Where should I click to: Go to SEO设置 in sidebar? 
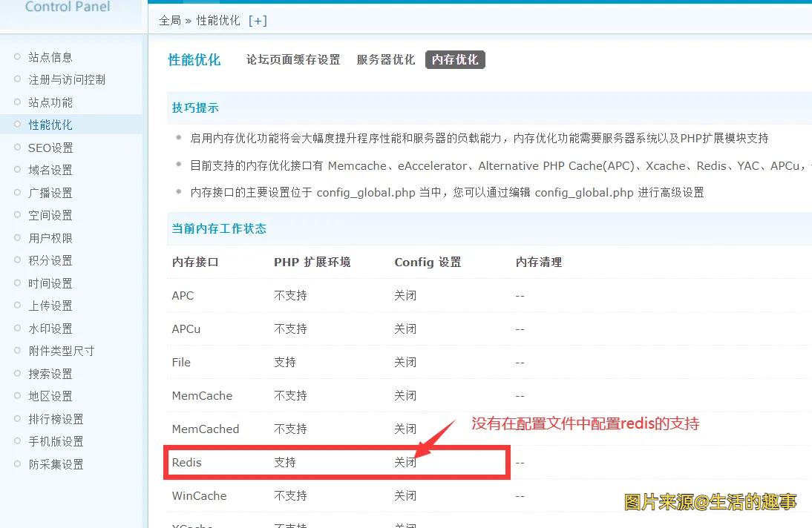(x=50, y=148)
